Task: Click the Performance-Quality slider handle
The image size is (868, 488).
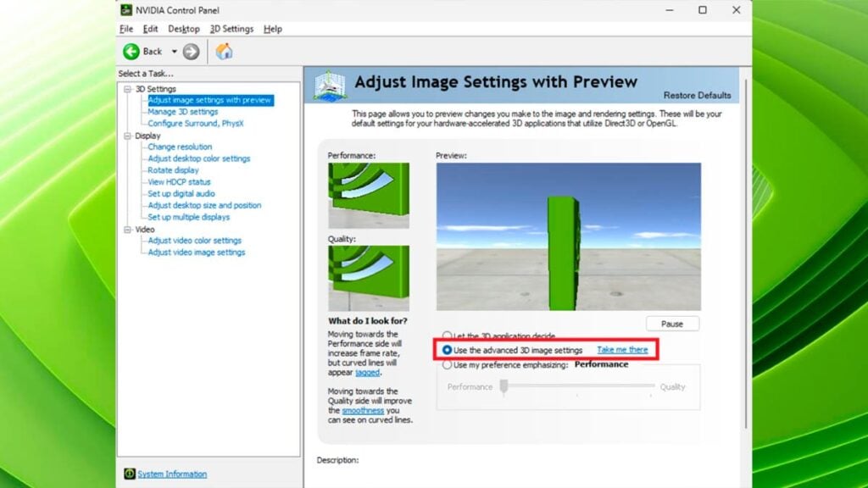Action: [504, 386]
